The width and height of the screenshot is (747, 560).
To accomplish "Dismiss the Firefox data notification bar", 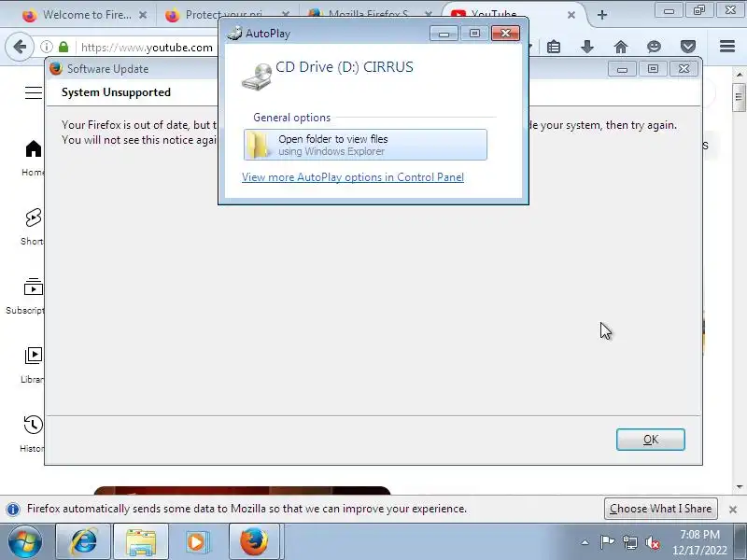I will point(733,510).
